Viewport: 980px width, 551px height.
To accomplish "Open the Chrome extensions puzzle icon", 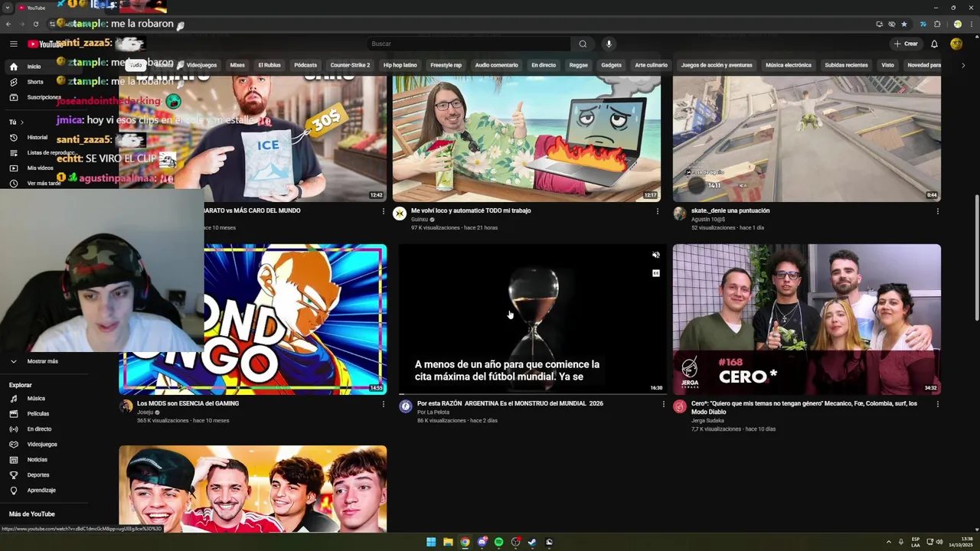I will click(937, 24).
